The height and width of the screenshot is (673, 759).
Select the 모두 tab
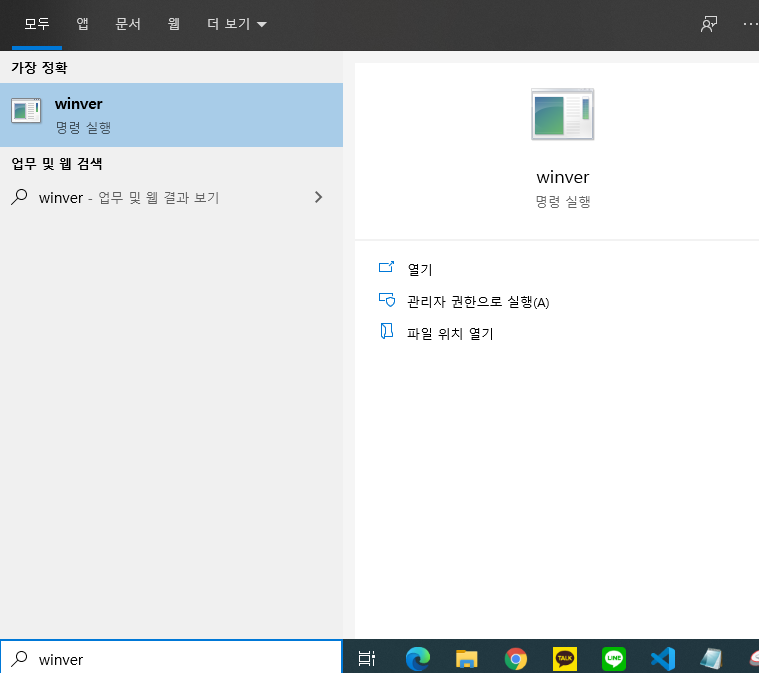[37, 24]
